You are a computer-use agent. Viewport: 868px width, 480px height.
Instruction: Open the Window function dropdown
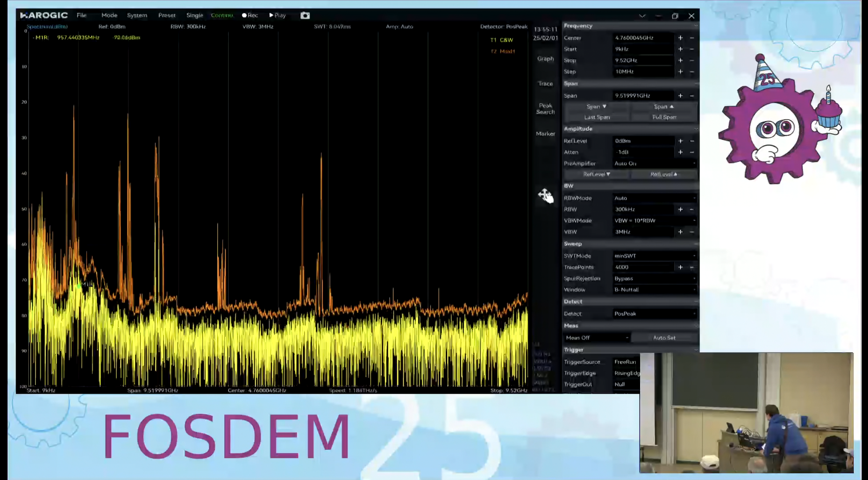click(654, 290)
